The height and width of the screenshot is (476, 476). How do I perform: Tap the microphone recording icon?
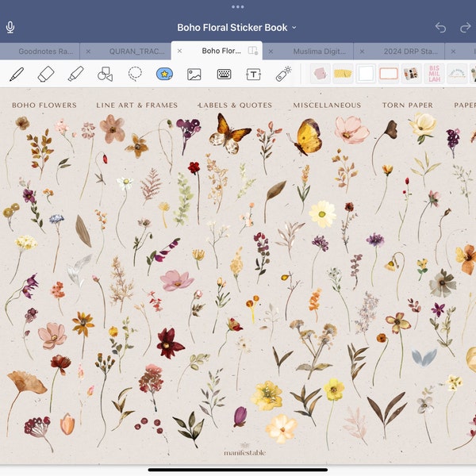coord(10,27)
